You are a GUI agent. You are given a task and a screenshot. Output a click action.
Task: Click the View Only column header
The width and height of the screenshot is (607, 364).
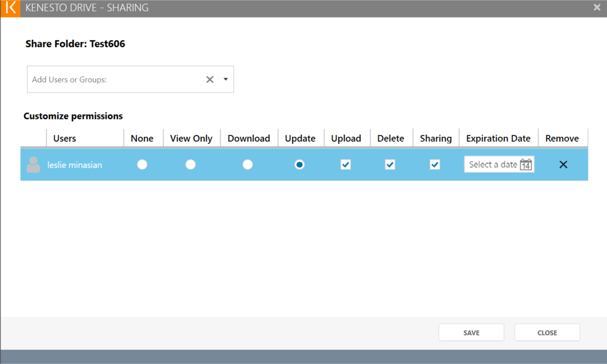pyautogui.click(x=192, y=138)
